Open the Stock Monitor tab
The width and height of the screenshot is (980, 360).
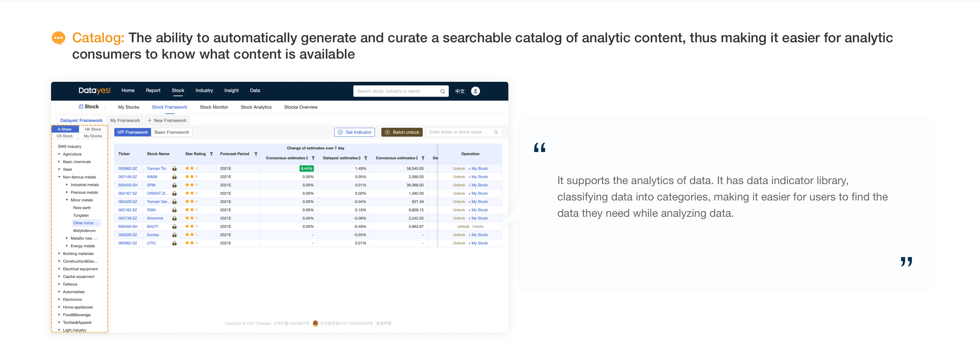214,107
